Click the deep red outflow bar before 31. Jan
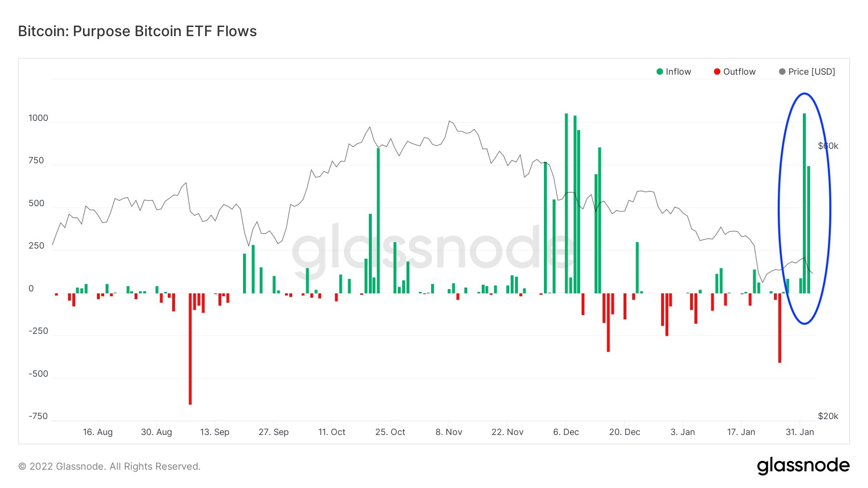This screenshot has height=488, width=868. click(x=779, y=328)
